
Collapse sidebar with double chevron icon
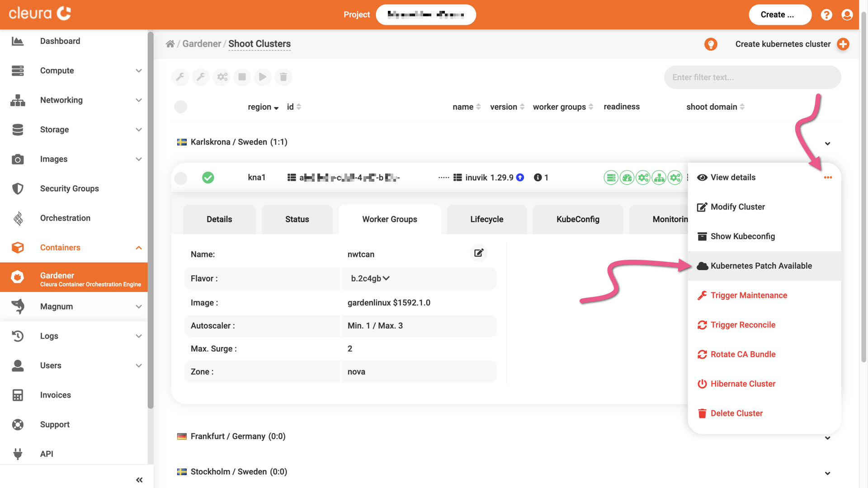139,480
